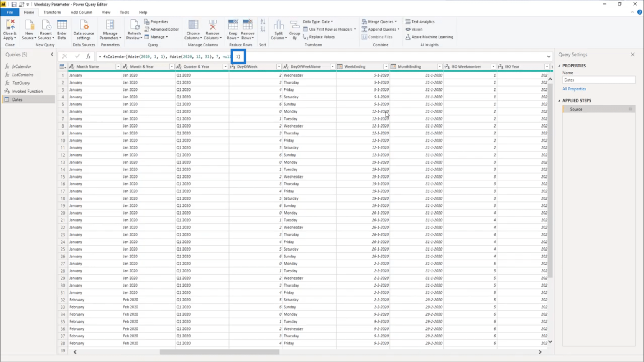Click Text Analytics
The image size is (644, 362).
tap(420, 22)
